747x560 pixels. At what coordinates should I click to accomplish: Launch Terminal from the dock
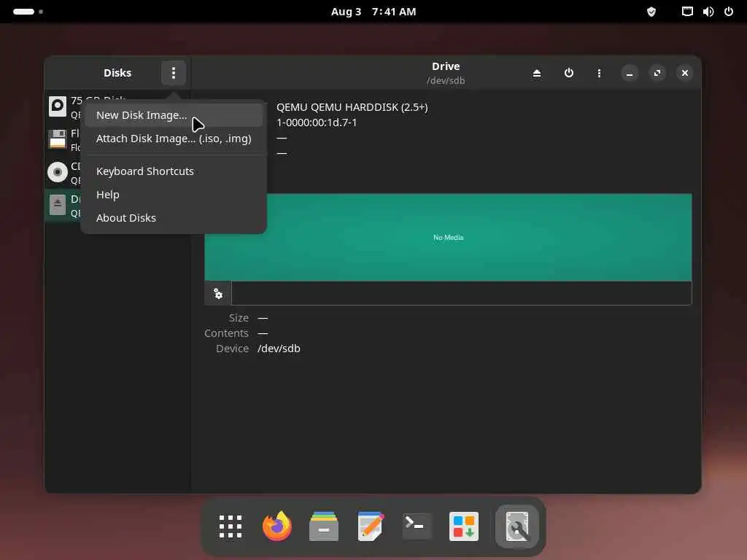pyautogui.click(x=417, y=526)
